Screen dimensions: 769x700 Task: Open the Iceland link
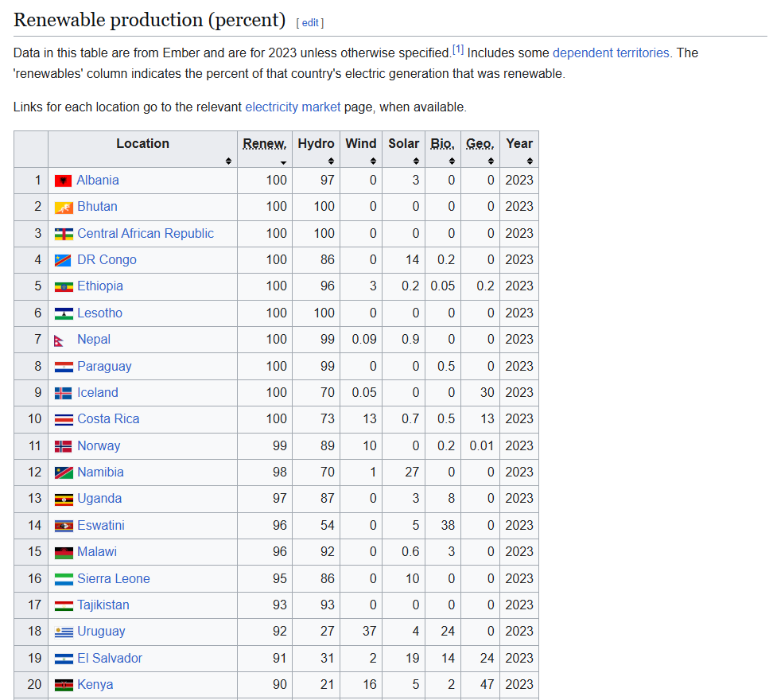click(x=98, y=392)
